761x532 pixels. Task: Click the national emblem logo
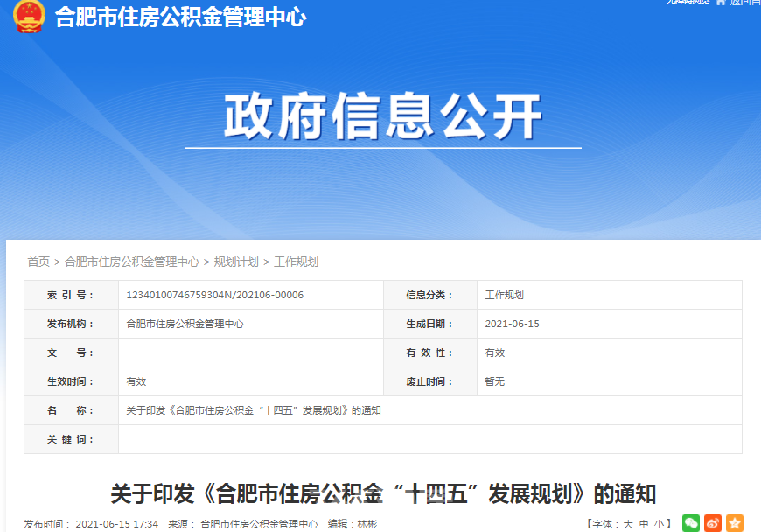point(29,16)
